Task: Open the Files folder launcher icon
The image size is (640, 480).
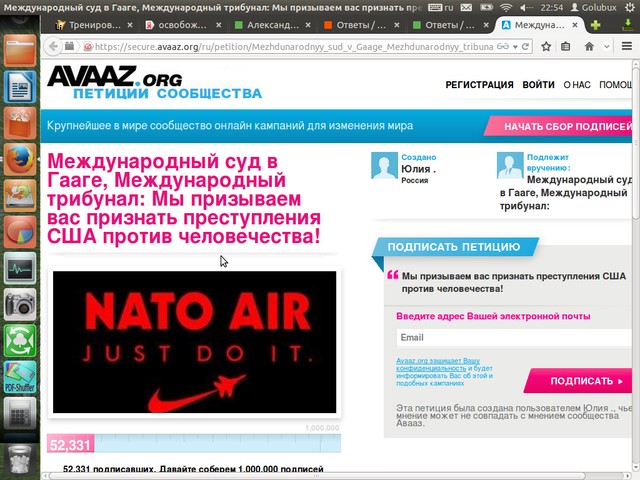Action: click(x=20, y=50)
